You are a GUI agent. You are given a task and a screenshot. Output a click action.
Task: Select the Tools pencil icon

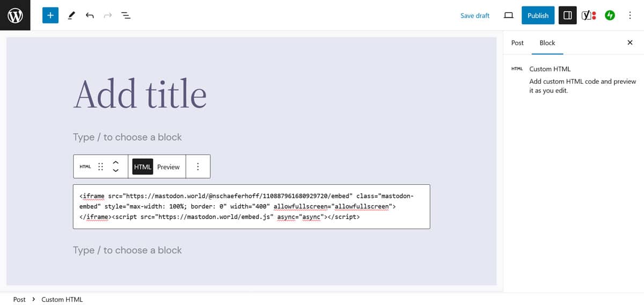(x=71, y=16)
